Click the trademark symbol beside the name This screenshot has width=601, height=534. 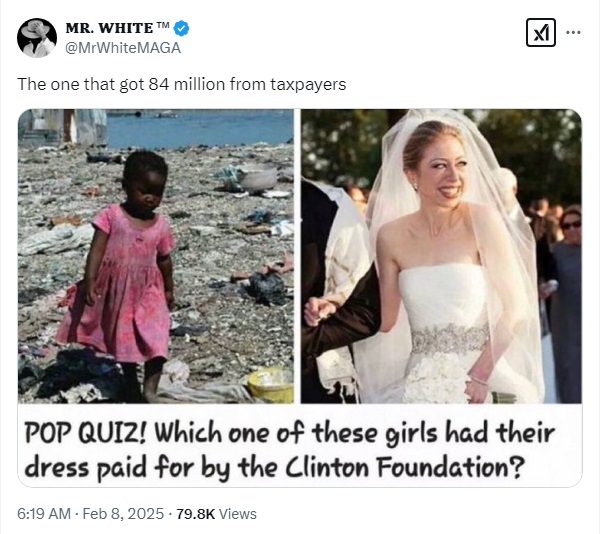[163, 25]
